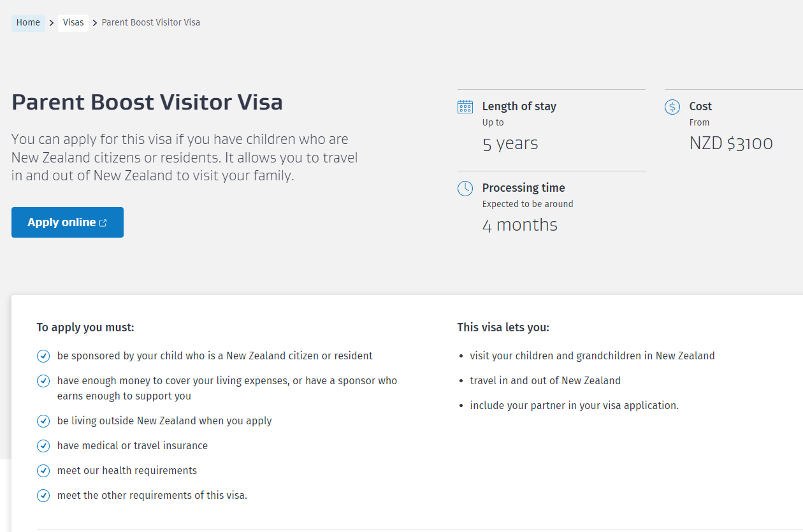Click the dollar icon beside Cost

[x=672, y=107]
